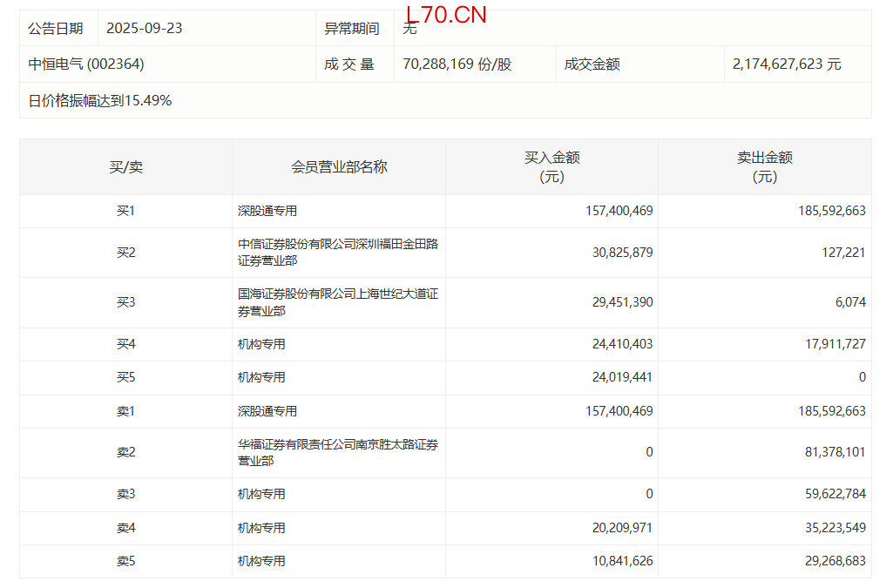The height and width of the screenshot is (588, 893).
Task: Open 中信证券深圳福田金田路 branch entry
Action: point(338,253)
